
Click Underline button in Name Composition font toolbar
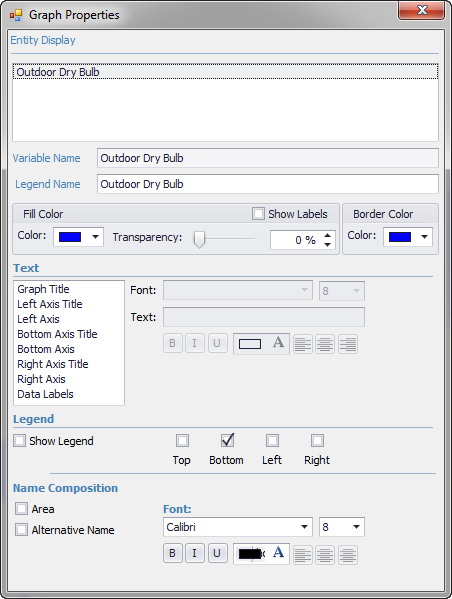tap(217, 553)
